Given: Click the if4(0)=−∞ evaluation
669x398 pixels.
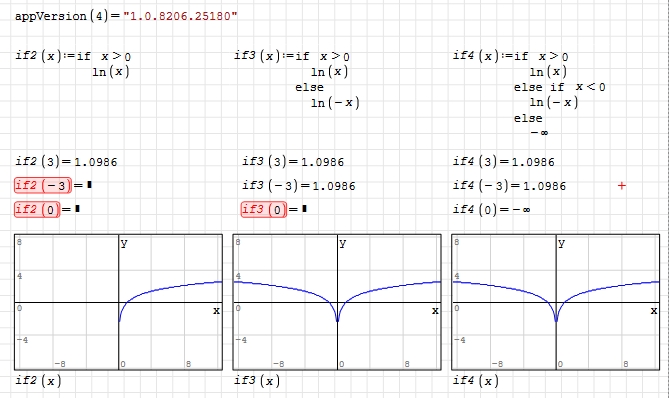Looking at the screenshot, I should [492, 209].
